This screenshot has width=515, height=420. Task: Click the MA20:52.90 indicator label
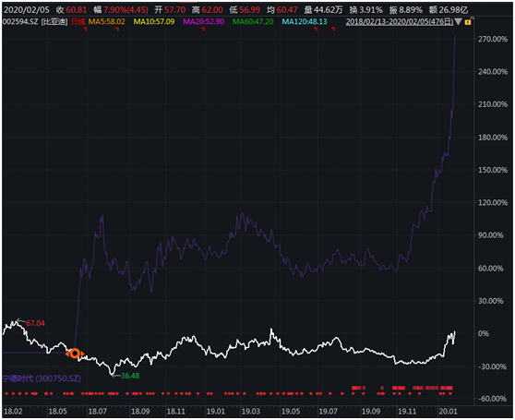[x=203, y=21]
